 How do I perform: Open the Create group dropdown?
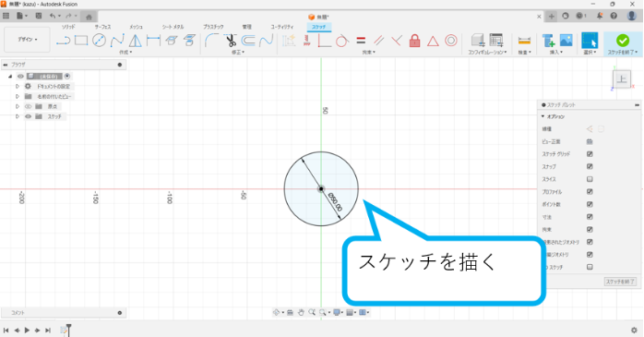pos(125,53)
